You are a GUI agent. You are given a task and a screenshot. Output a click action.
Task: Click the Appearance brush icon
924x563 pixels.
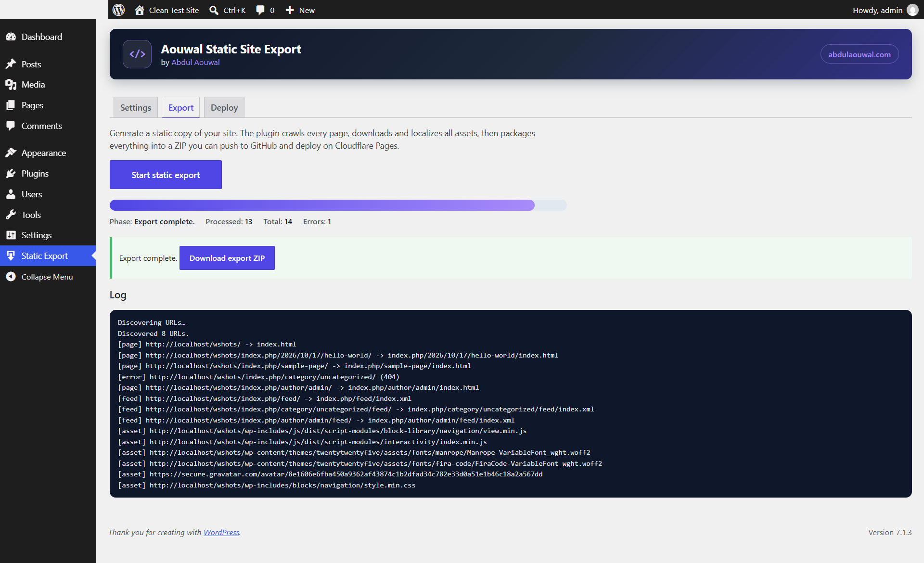pos(11,153)
